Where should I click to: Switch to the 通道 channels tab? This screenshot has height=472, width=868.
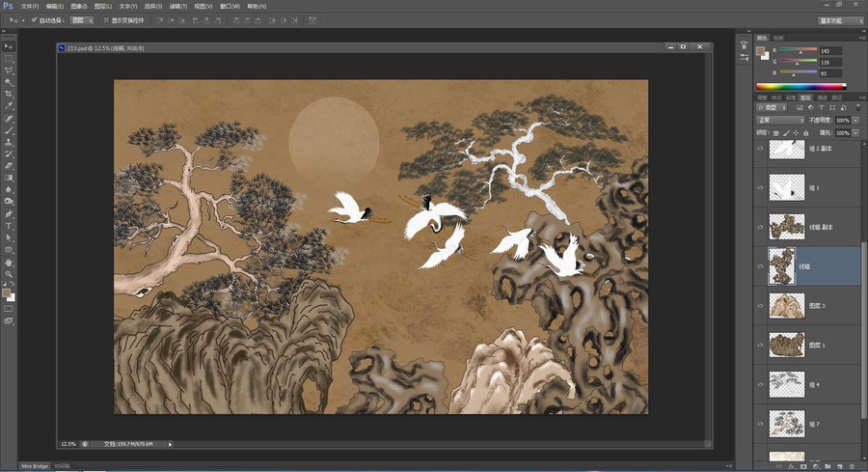point(822,97)
